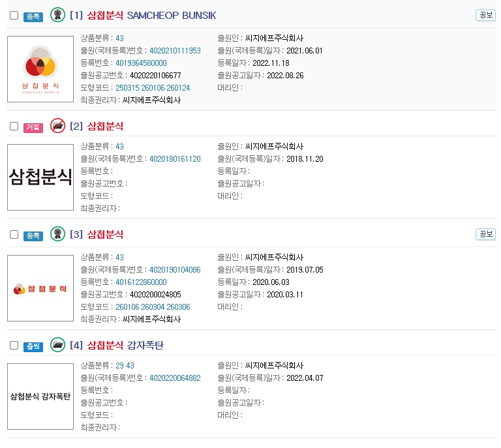This screenshot has width=501, height=448.
Task: Select applicant 씨지에프주식회사 in result 1
Action: pyautogui.click(x=274, y=38)
